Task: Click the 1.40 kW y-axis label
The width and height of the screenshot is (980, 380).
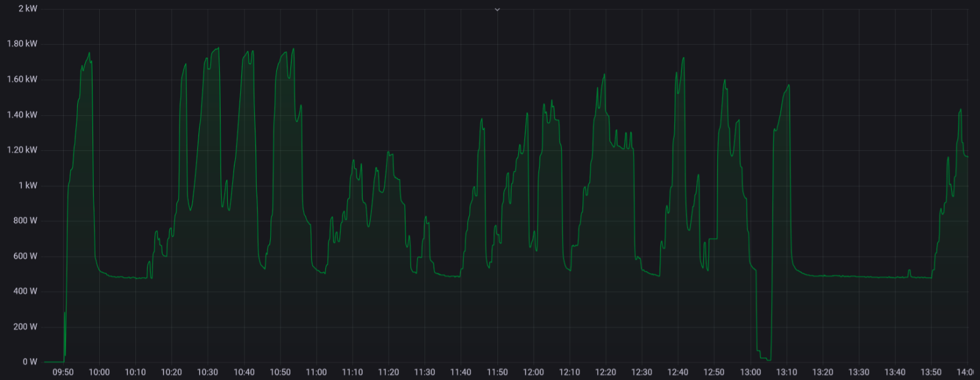Action: pos(22,115)
